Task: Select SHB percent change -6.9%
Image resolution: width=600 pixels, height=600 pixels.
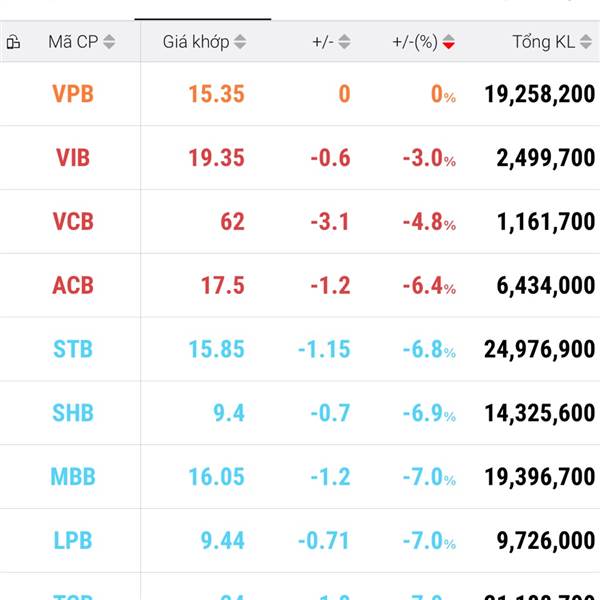Action: coord(429,413)
